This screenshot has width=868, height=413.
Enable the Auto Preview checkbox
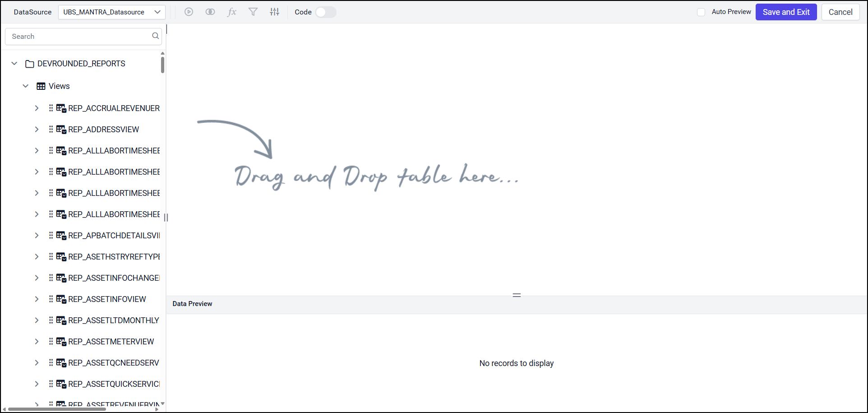coord(701,12)
